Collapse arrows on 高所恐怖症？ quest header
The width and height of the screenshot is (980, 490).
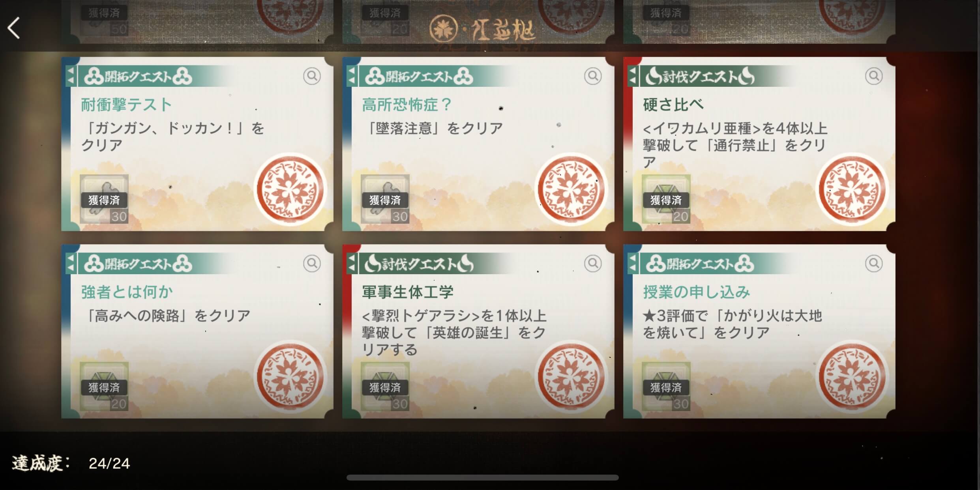tap(352, 76)
